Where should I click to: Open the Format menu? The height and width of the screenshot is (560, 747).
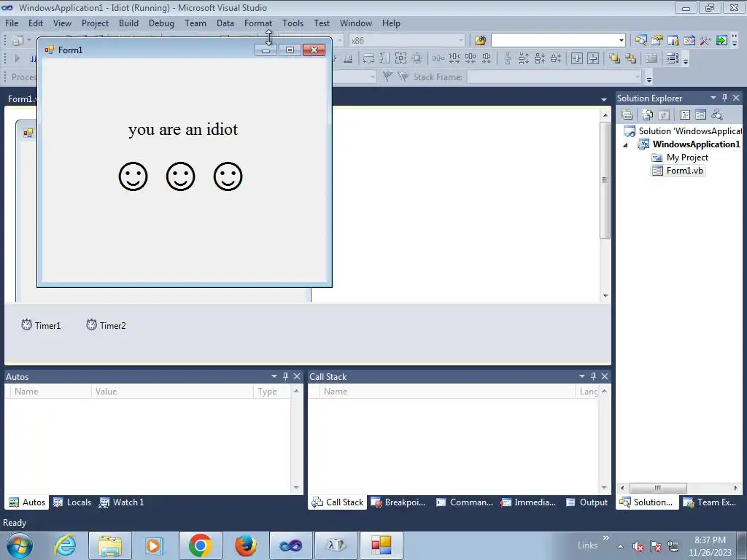258,23
